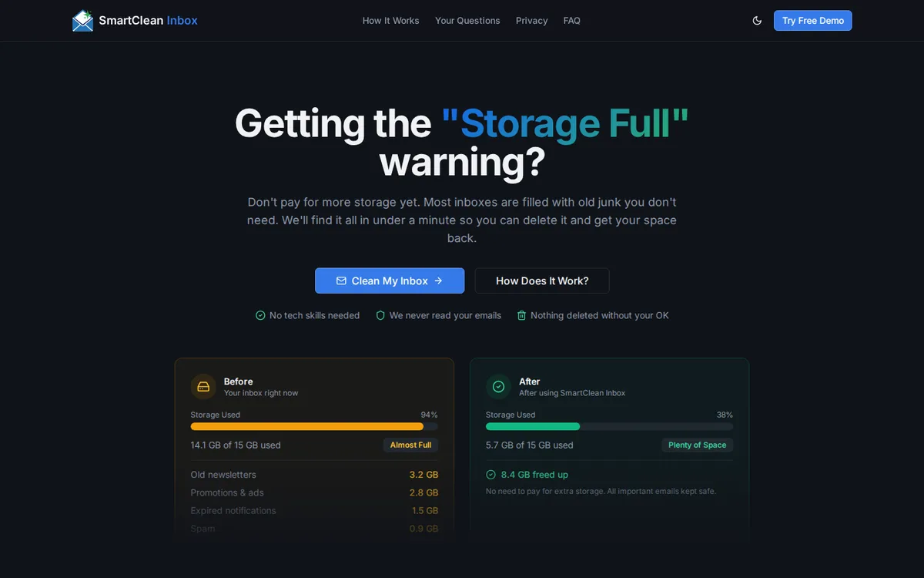Click the 38% storage used value
This screenshot has height=578, width=924.
click(725, 415)
